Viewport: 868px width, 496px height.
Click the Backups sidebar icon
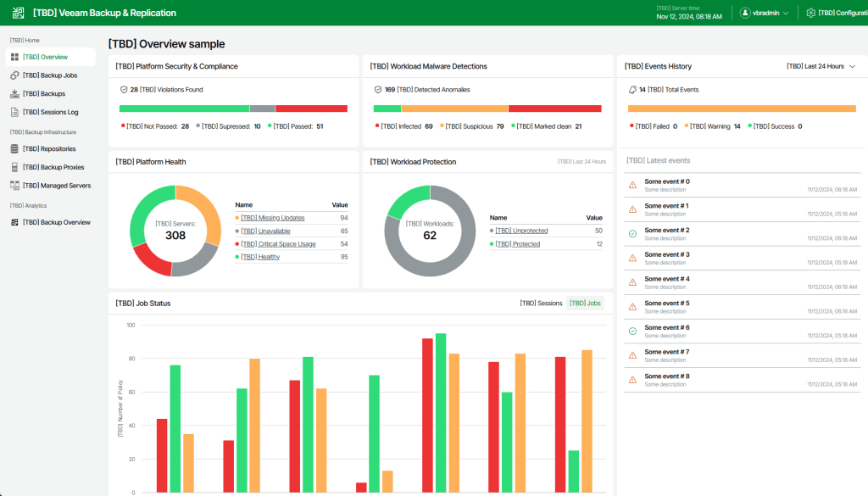pyautogui.click(x=14, y=94)
